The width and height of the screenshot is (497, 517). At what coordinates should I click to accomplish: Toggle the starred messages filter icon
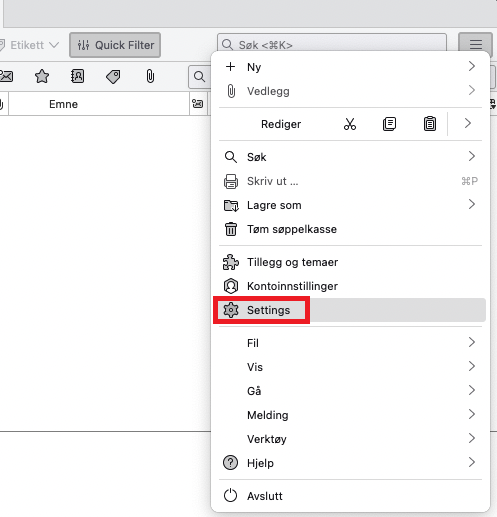[x=42, y=76]
